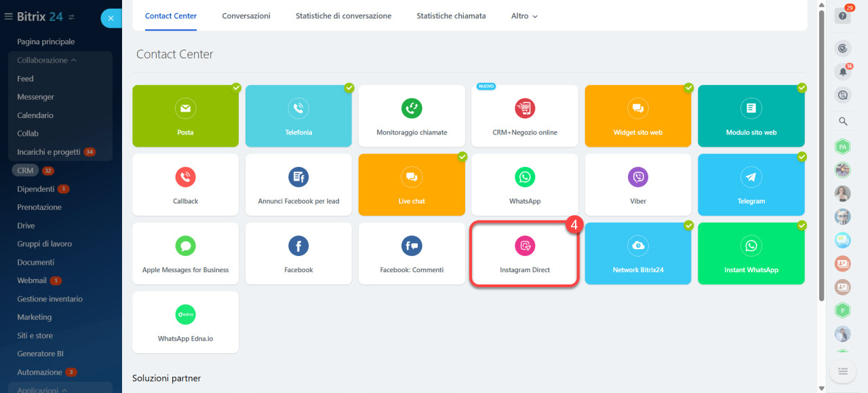Screen dimensions: 868x393
Task: Collapse the Collaborazione section
Action: pyautogui.click(x=47, y=60)
